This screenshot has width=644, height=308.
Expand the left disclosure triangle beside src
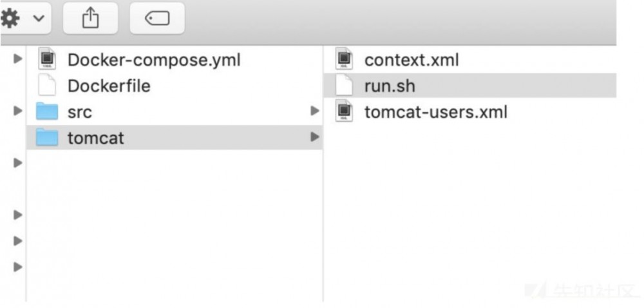click(18, 111)
